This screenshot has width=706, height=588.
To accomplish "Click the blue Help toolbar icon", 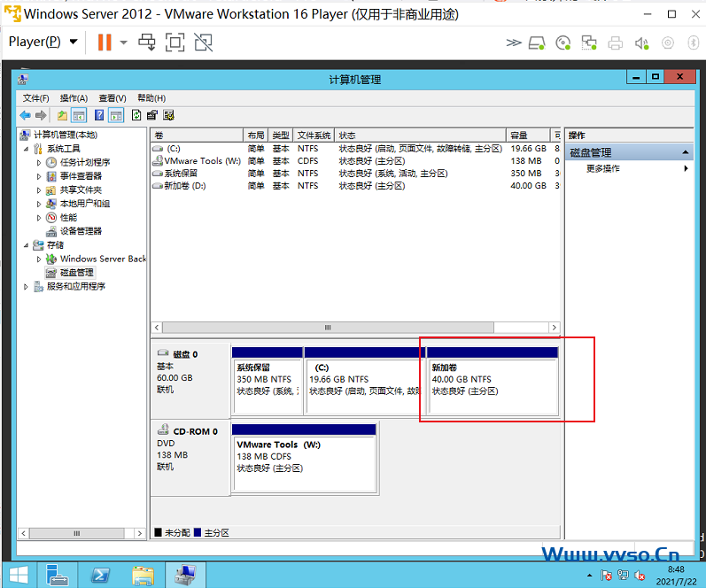I will point(99,115).
